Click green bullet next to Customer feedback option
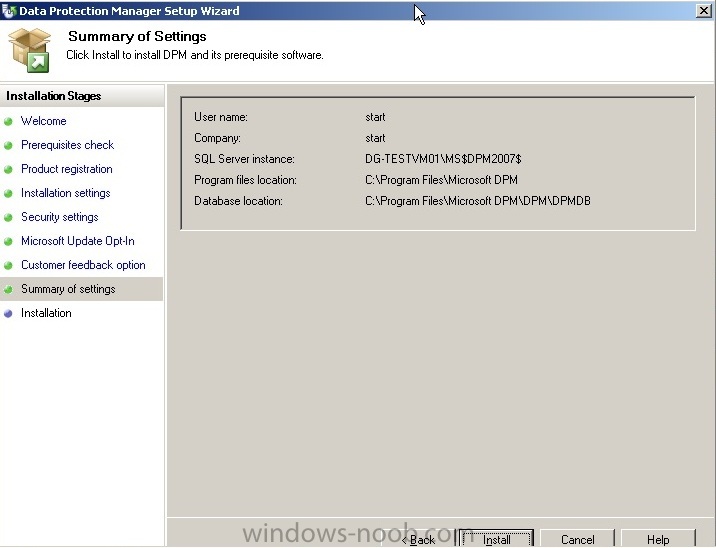This screenshot has width=716, height=548. (8, 265)
